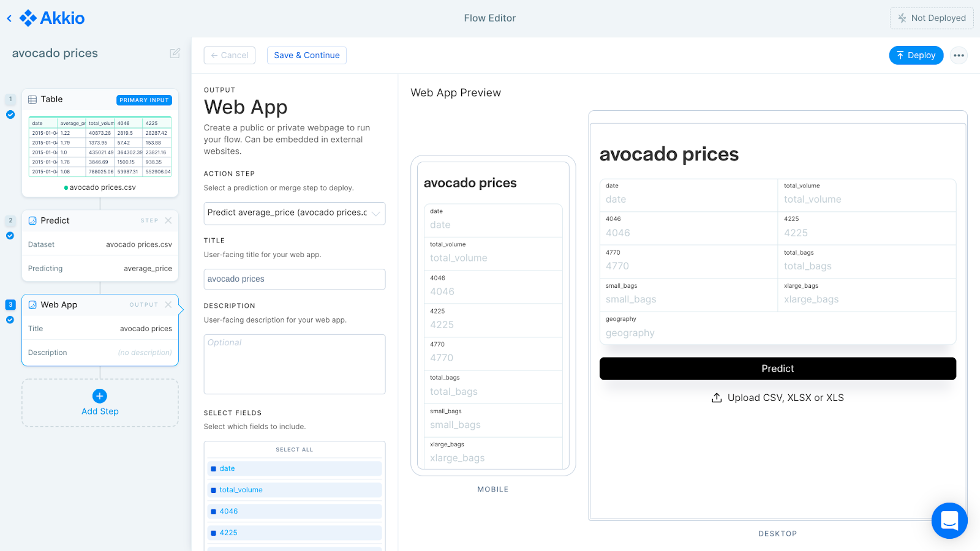Toggle the 4046 field checkbox

[x=213, y=511]
